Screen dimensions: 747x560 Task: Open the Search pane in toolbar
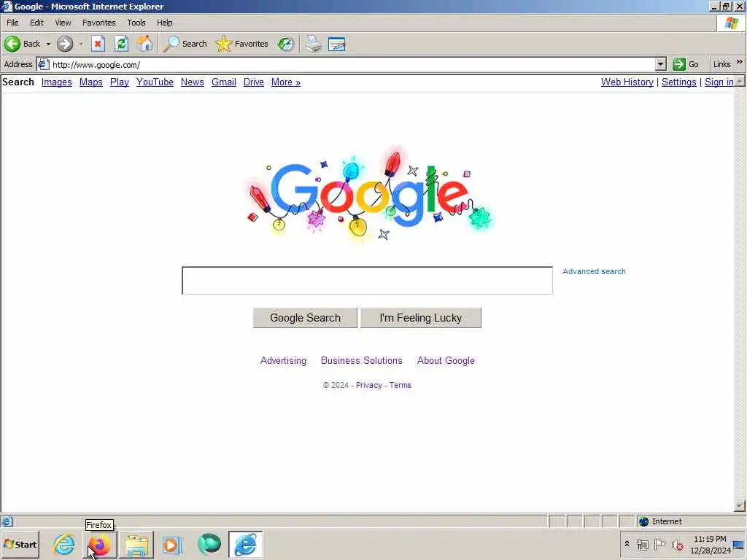coord(185,44)
